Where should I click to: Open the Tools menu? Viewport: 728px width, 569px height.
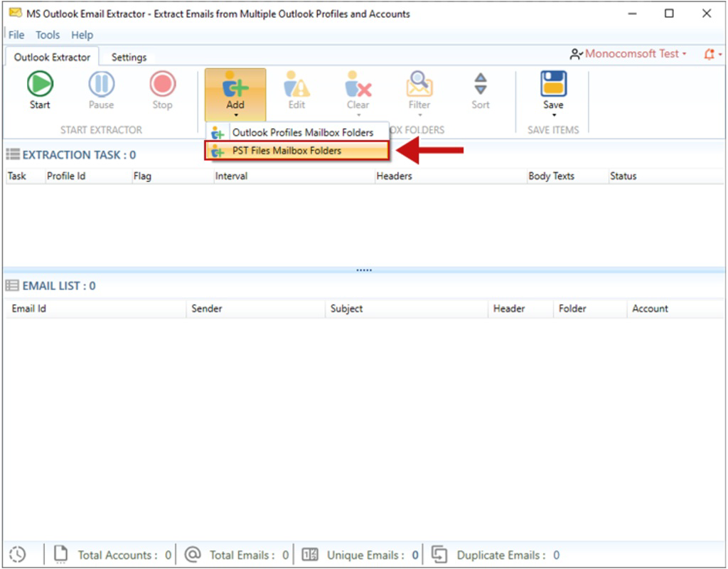coord(48,35)
